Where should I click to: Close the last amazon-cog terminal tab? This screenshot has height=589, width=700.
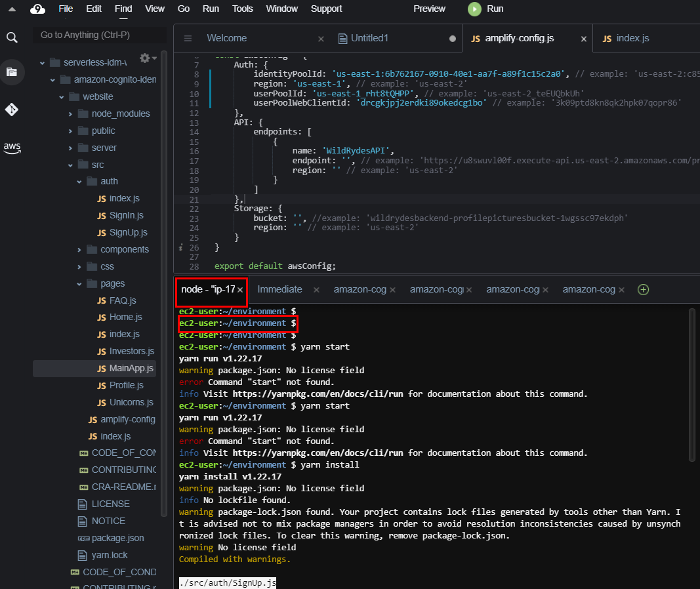(x=621, y=290)
